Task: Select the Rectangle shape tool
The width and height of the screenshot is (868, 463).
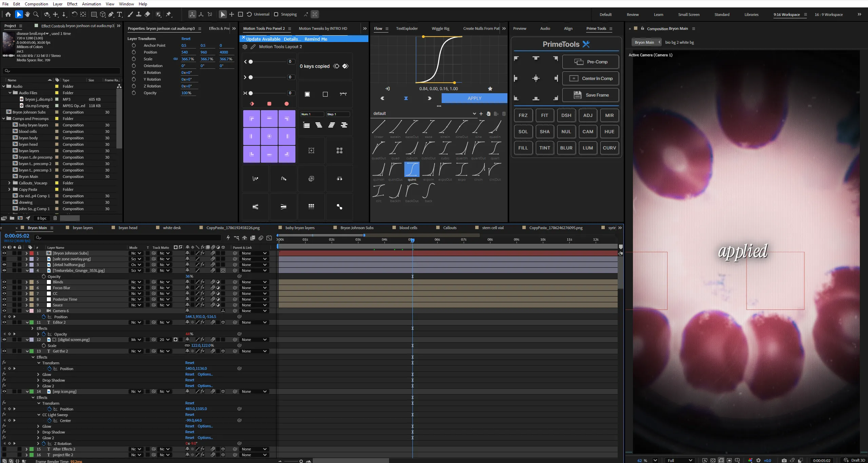Action: (x=94, y=14)
